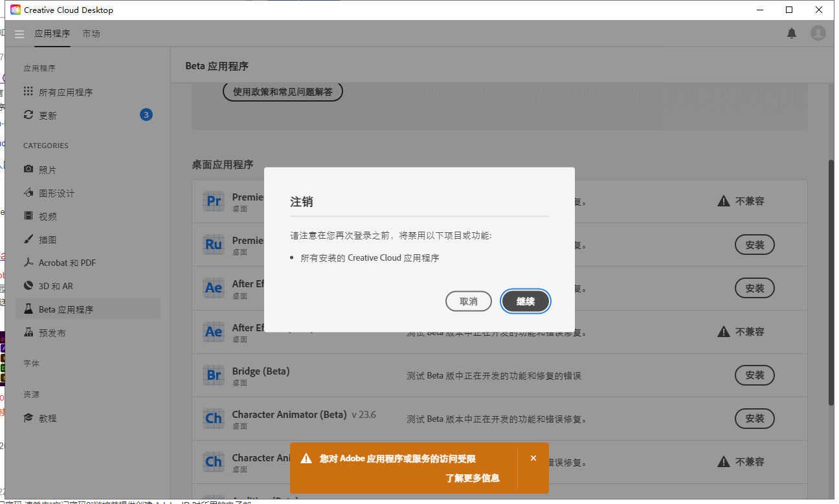Open the notifications bell
Viewport: 839px width, 504px height.
pyautogui.click(x=792, y=33)
